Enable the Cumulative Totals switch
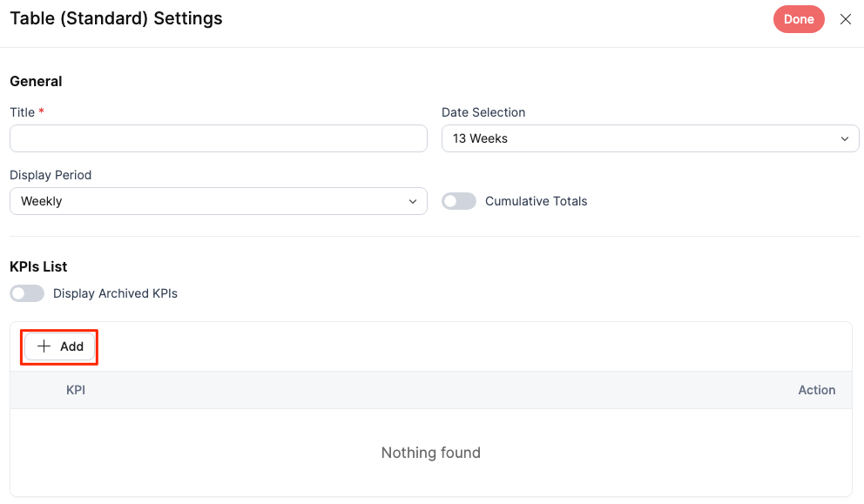The height and width of the screenshot is (504, 864). point(459,201)
